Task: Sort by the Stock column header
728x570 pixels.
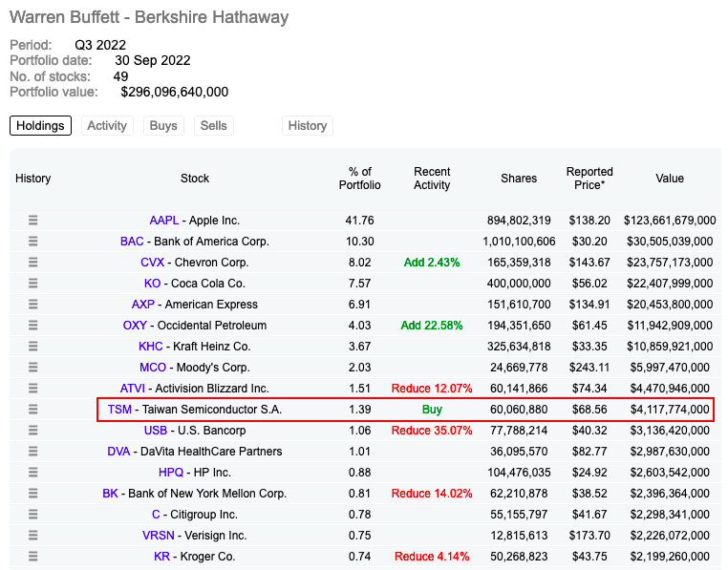Action: (195, 179)
